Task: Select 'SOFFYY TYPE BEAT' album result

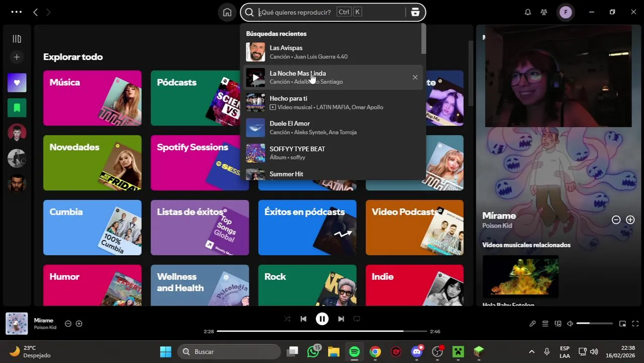Action: (x=333, y=153)
